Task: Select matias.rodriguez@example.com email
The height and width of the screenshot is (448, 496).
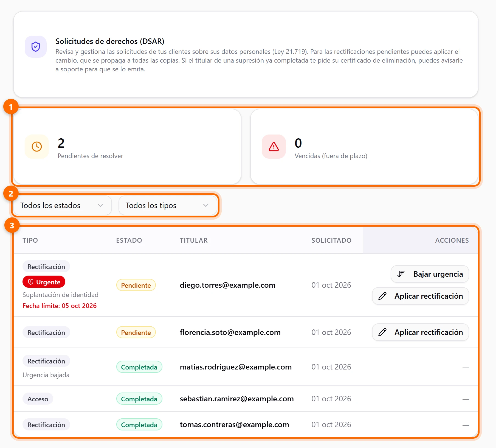Action: click(236, 367)
